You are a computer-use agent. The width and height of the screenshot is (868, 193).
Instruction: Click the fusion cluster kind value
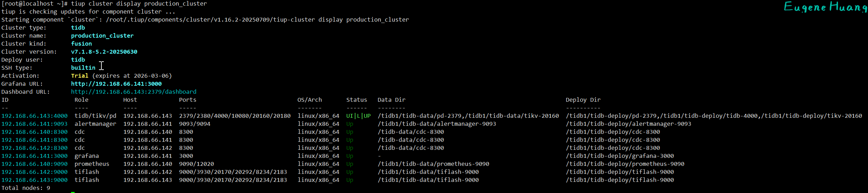tap(81, 44)
